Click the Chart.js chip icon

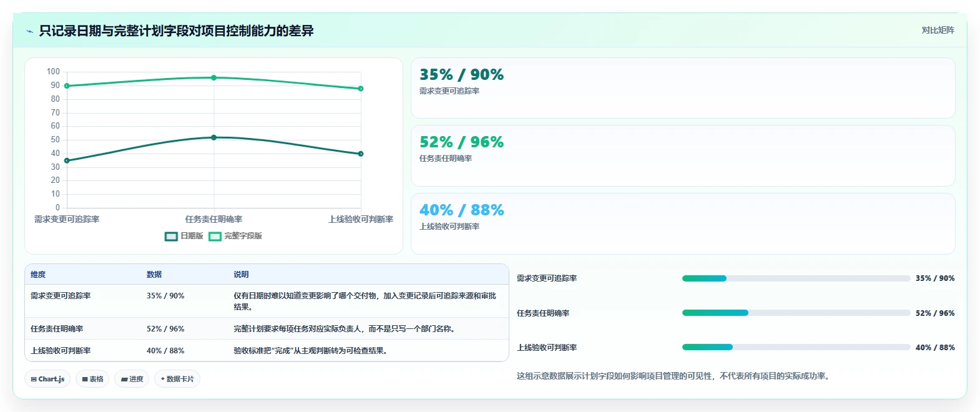[34, 379]
